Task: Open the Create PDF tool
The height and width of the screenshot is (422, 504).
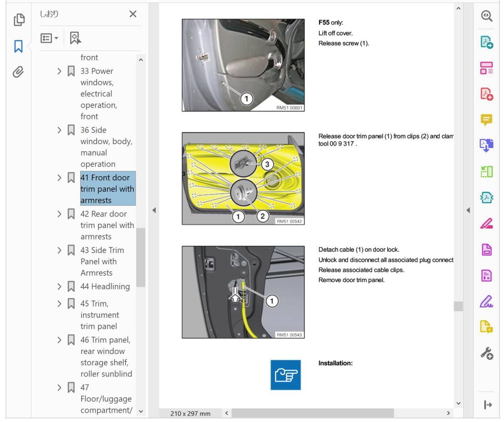Action: tap(487, 94)
